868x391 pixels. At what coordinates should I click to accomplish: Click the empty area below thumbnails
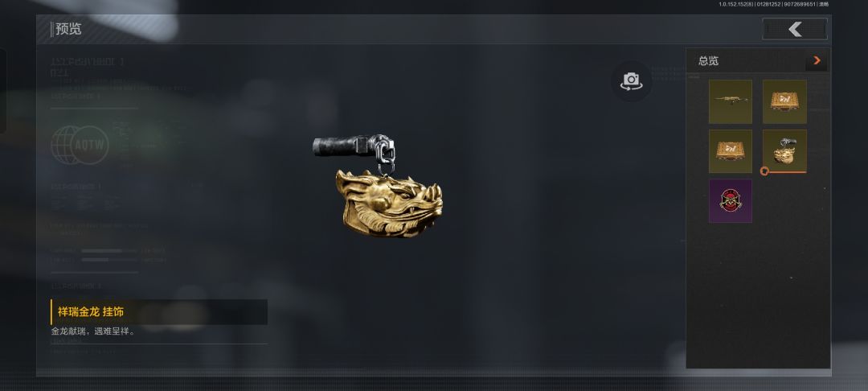(x=758, y=294)
